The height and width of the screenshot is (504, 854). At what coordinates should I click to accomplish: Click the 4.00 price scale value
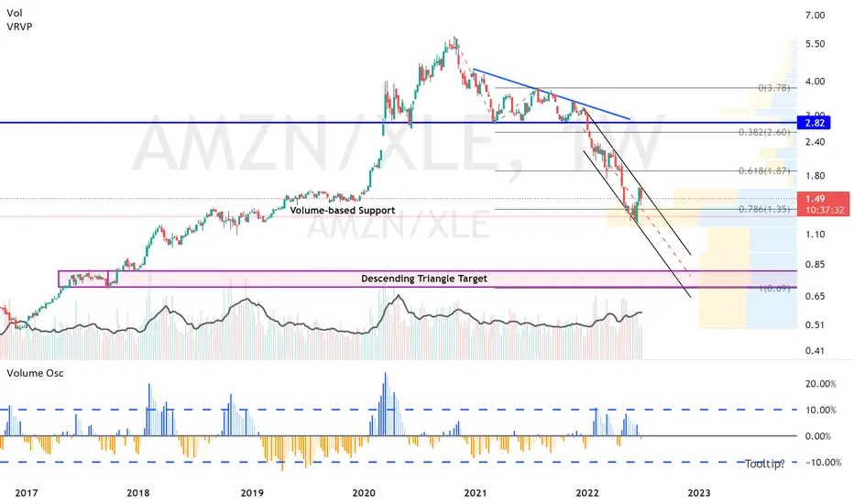pyautogui.click(x=815, y=82)
